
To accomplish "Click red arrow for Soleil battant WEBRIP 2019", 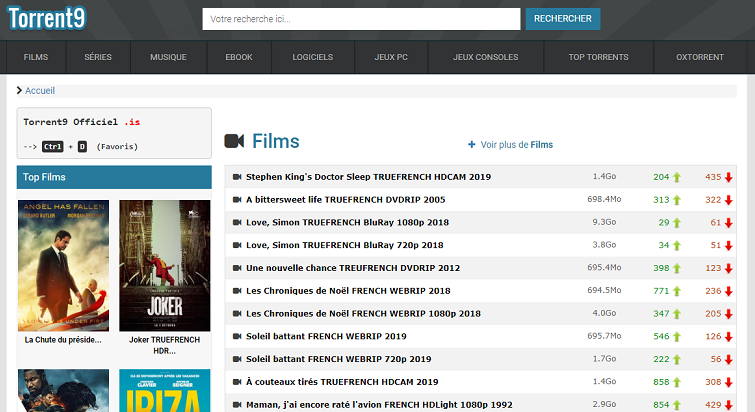I will tap(729, 336).
